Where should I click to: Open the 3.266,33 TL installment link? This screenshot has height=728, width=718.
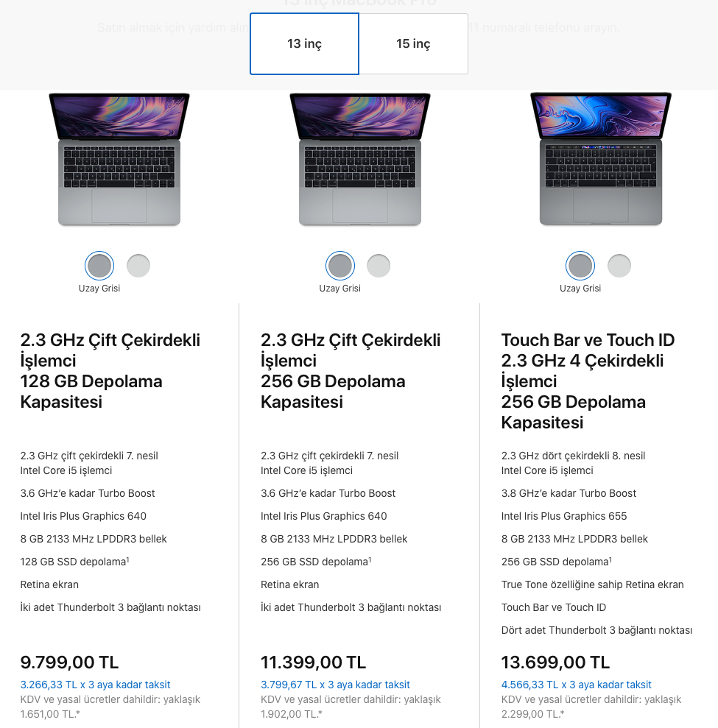95,685
